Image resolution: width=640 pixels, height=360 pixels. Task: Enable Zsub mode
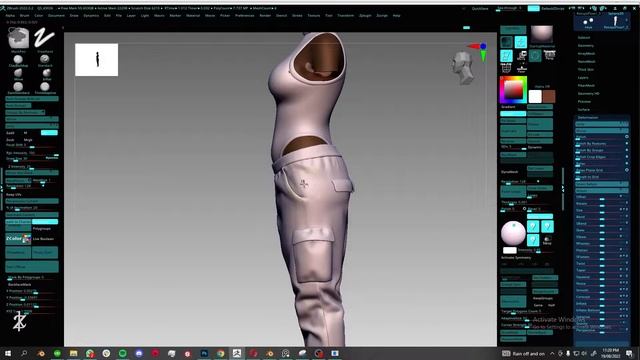pyautogui.click(x=10, y=140)
